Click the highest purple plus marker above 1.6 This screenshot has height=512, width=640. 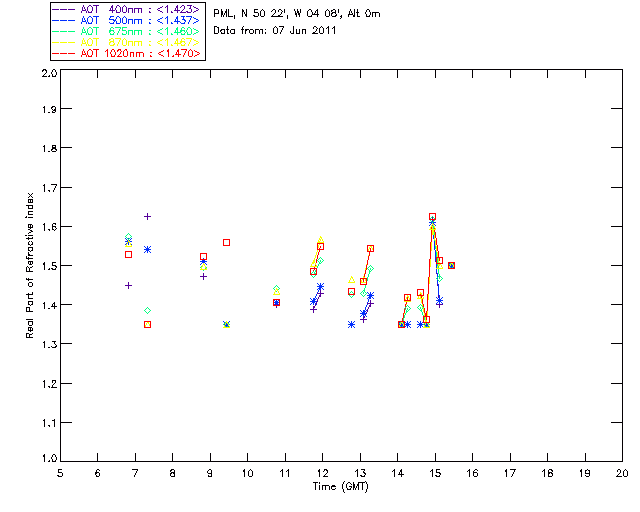(x=147, y=216)
